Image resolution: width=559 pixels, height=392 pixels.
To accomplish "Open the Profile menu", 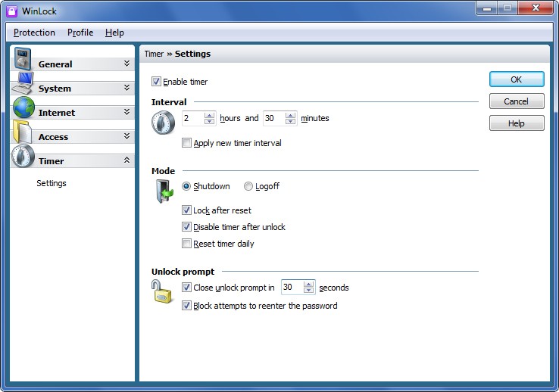I will (80, 33).
